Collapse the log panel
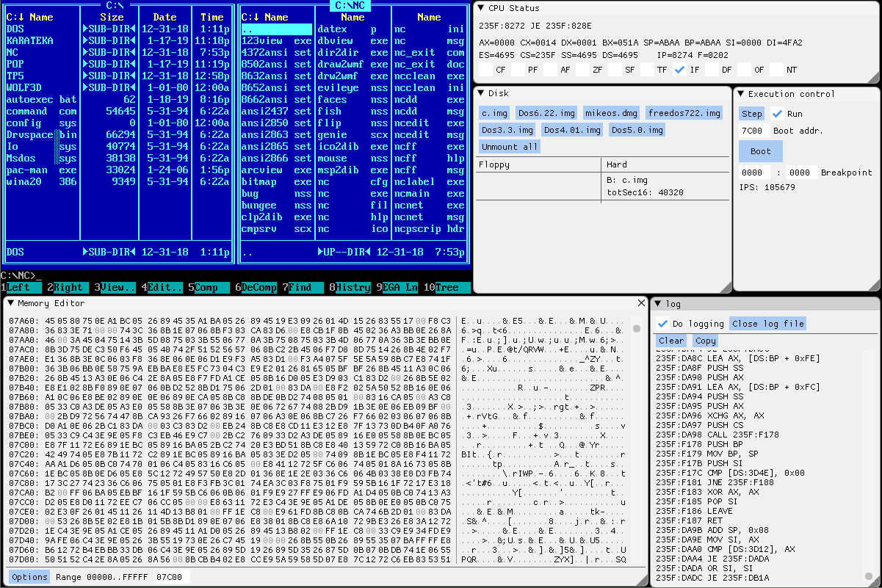The image size is (882, 588). point(659,304)
